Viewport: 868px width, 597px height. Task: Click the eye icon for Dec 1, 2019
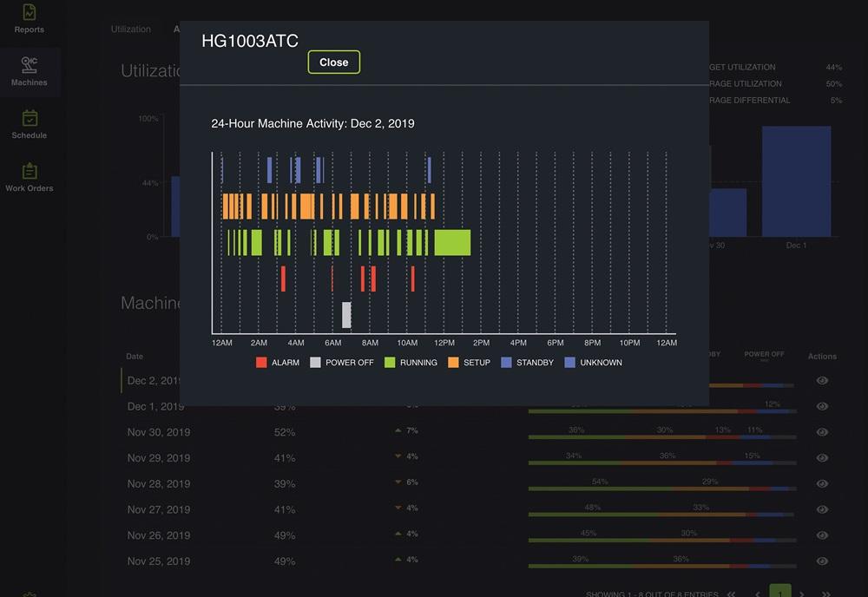click(822, 406)
